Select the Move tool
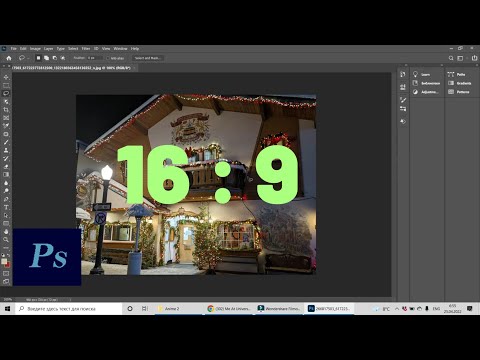Viewport: 480px width, 360px height. [6, 77]
